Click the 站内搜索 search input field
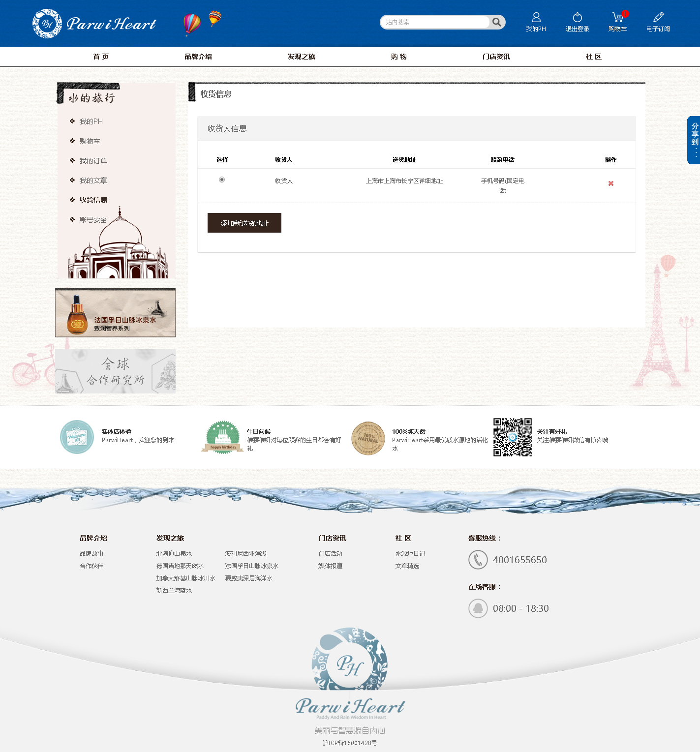The height and width of the screenshot is (752, 700). pos(435,22)
